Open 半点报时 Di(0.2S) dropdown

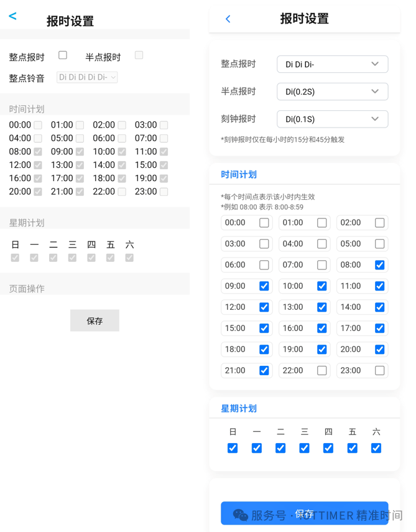point(332,91)
